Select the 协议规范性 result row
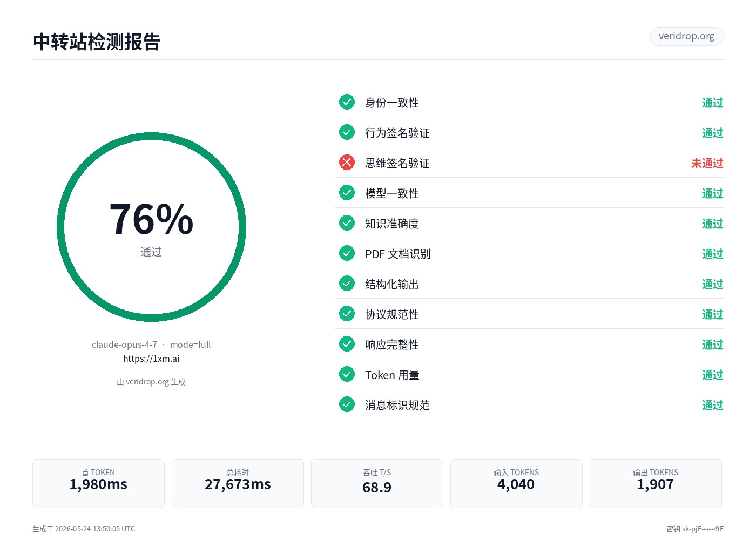The image size is (756, 540). 529,314
